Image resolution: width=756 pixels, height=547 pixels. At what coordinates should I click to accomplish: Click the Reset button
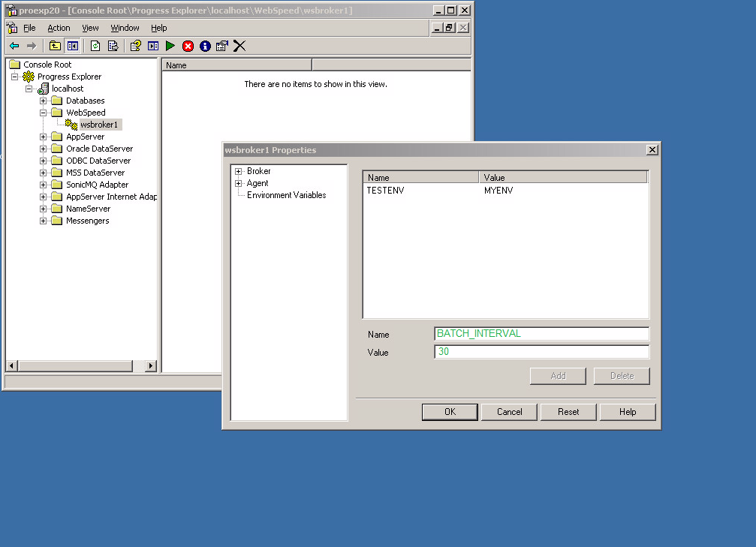[x=568, y=412]
